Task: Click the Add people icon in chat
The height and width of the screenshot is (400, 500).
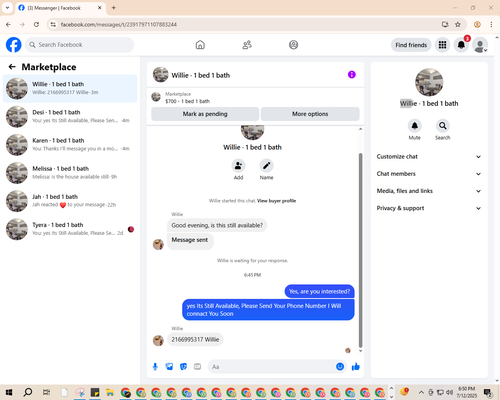Action: pyautogui.click(x=238, y=166)
